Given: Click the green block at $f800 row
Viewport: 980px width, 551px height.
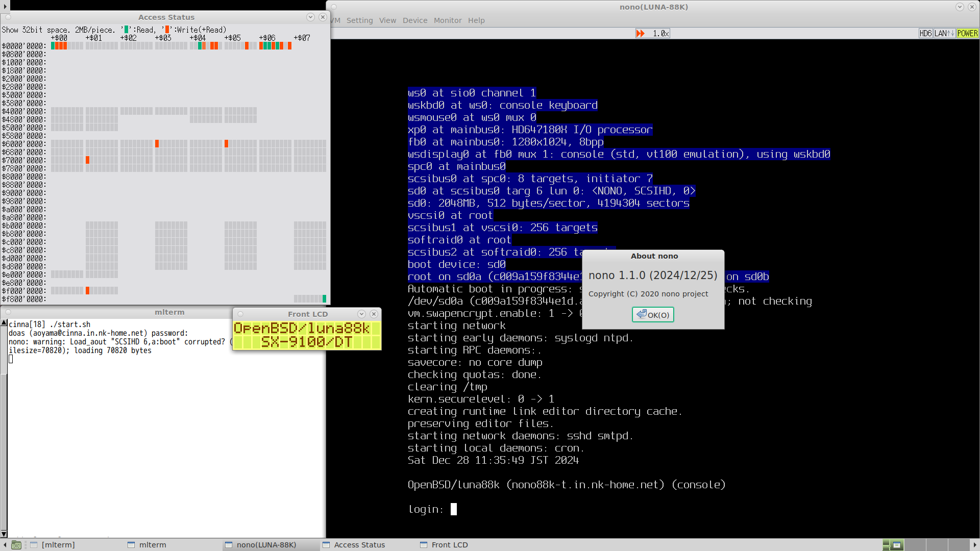Looking at the screenshot, I should (x=324, y=299).
